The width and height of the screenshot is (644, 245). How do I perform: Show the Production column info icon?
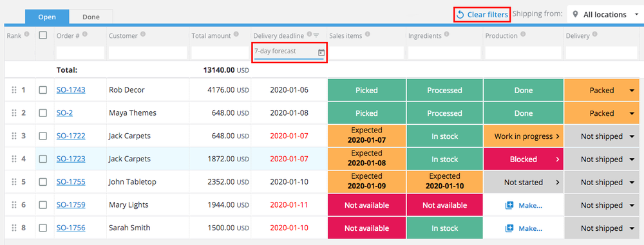(523, 35)
